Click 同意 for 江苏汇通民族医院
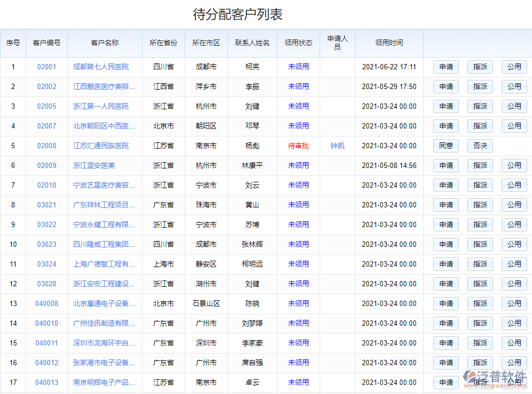This screenshot has height=394, width=532. pos(446,146)
